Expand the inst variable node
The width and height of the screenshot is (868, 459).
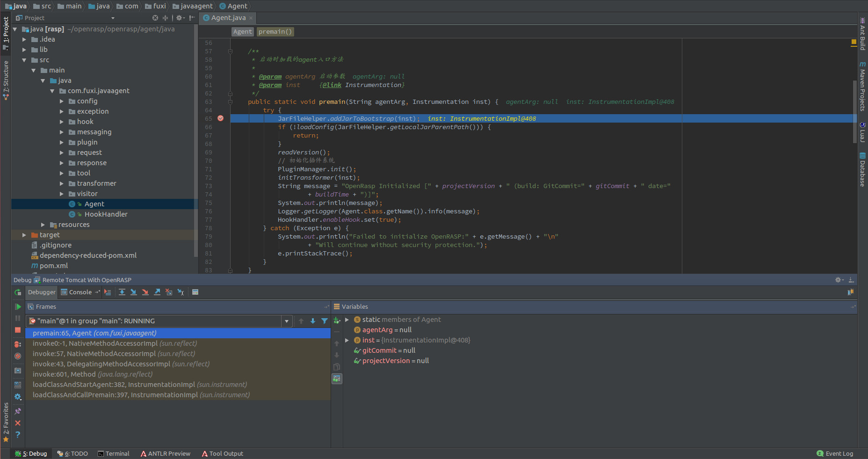click(x=347, y=341)
